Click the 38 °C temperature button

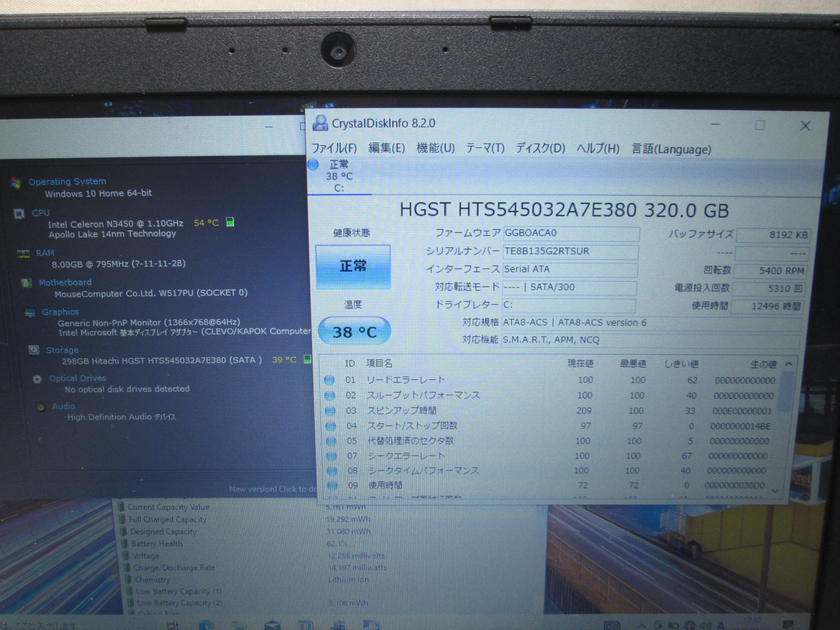point(354,332)
